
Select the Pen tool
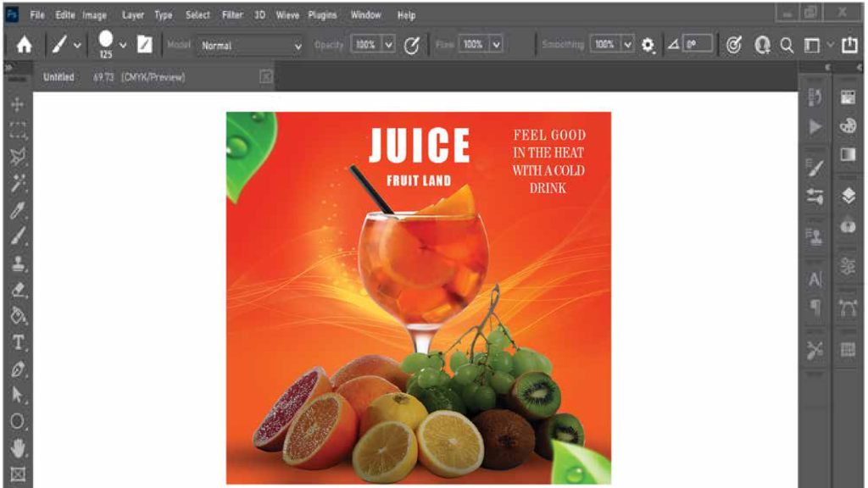[x=19, y=369]
